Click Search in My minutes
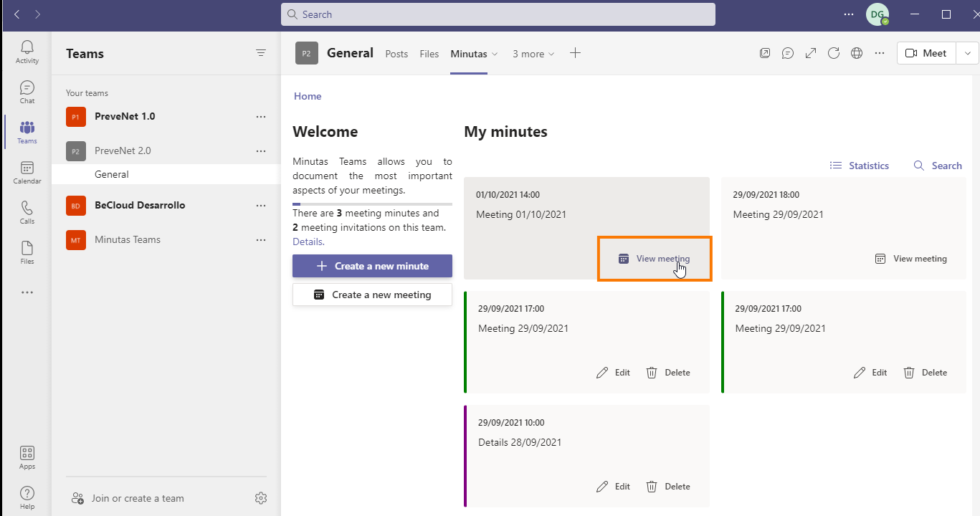 tap(938, 166)
